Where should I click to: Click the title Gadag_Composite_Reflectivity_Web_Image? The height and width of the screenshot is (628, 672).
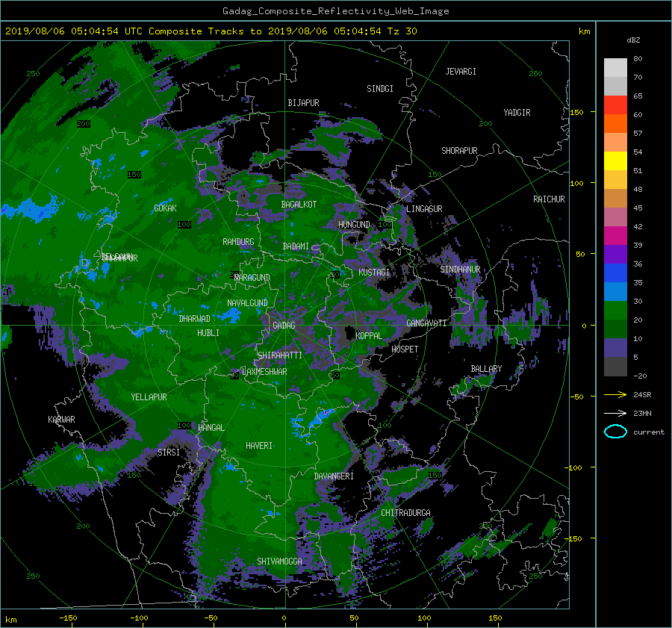click(x=335, y=11)
